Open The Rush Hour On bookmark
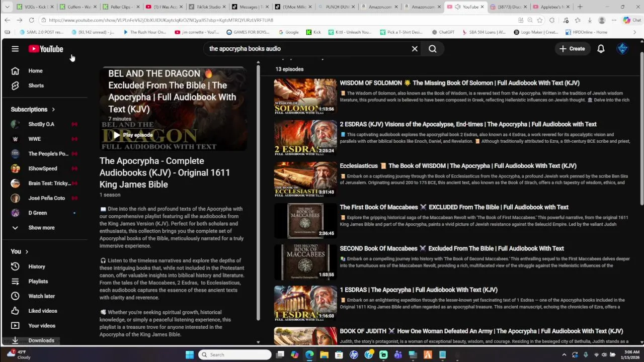This screenshot has height=362, width=644. (144, 32)
